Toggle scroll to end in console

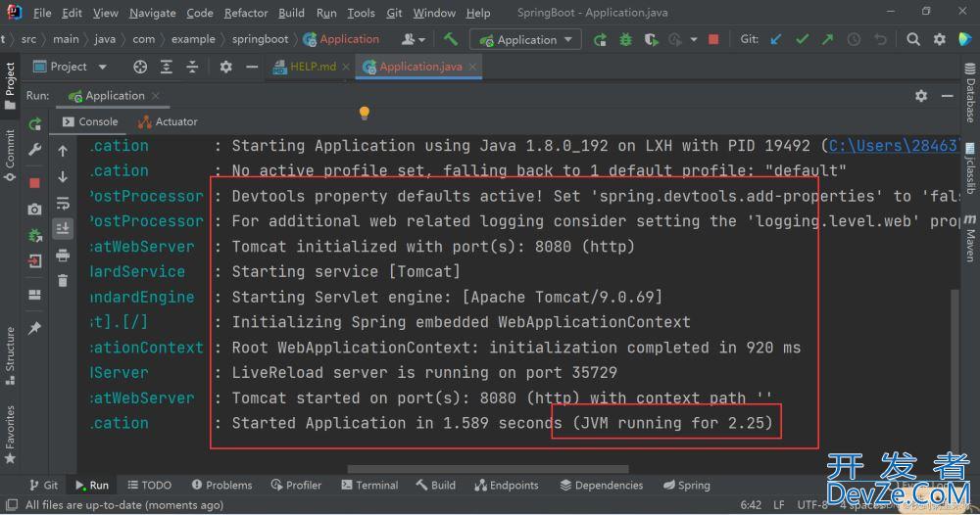pyautogui.click(x=63, y=228)
